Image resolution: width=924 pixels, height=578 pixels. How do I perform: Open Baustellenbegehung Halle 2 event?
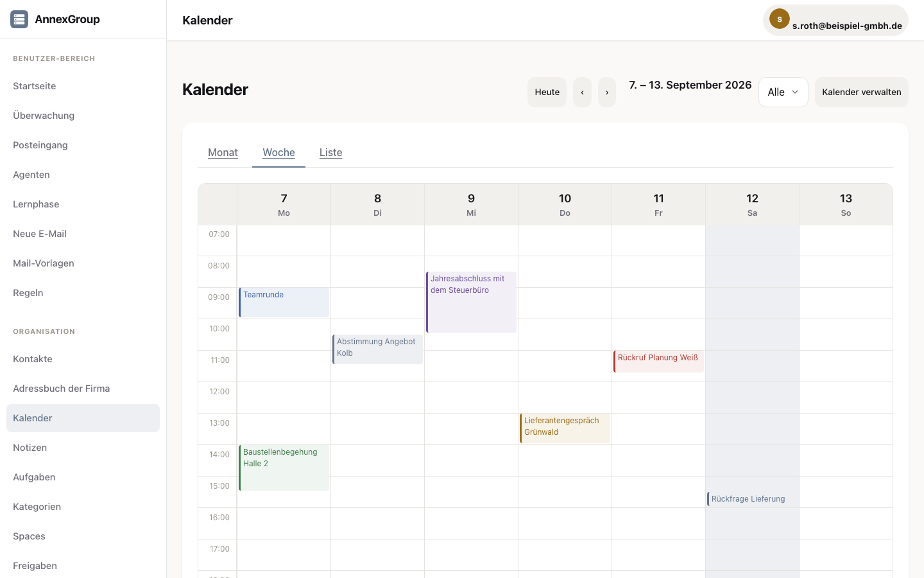click(284, 468)
